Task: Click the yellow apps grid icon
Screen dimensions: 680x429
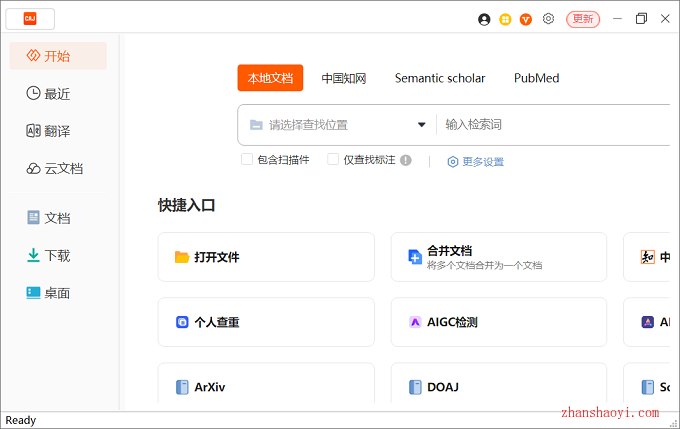Action: pyautogui.click(x=505, y=19)
